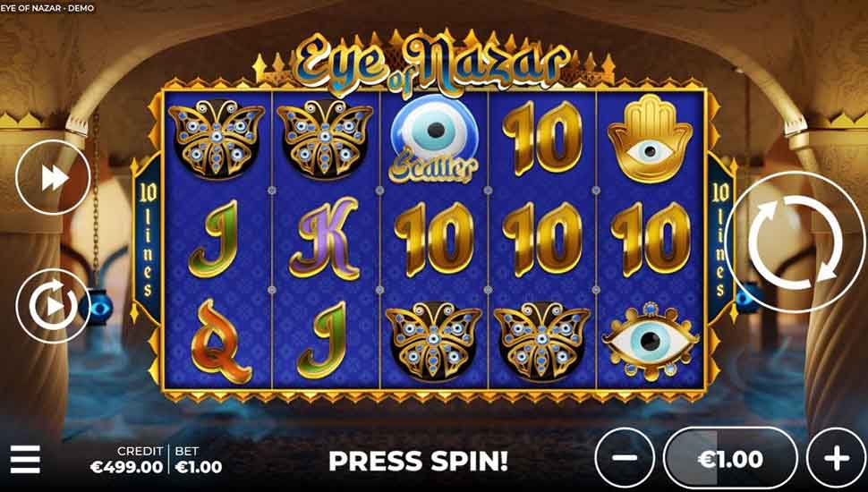
Task: Tap the green J in the middle row
Action: click(x=214, y=238)
